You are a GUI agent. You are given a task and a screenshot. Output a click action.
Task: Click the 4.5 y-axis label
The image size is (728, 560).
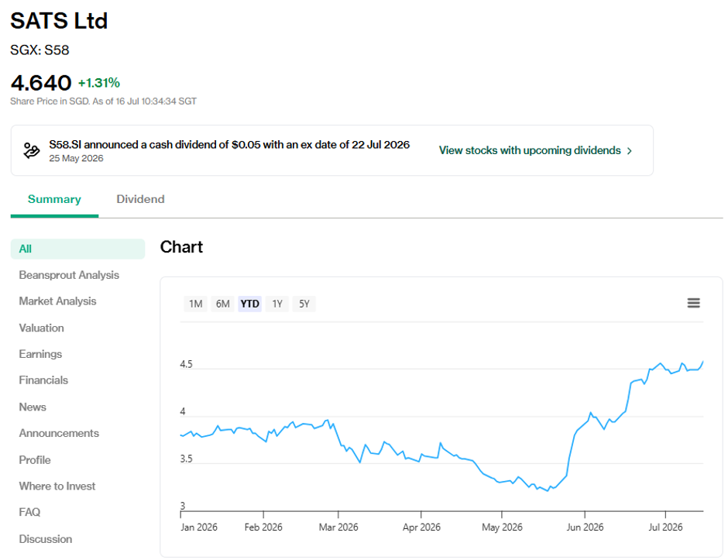coord(186,364)
